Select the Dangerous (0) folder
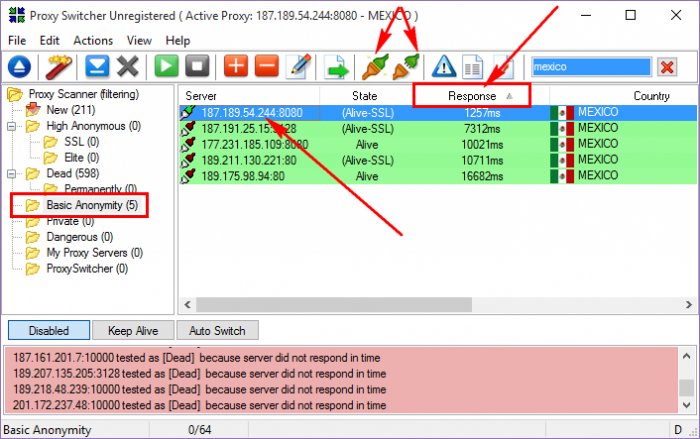Screen dimensions: 700x439 (x=79, y=237)
